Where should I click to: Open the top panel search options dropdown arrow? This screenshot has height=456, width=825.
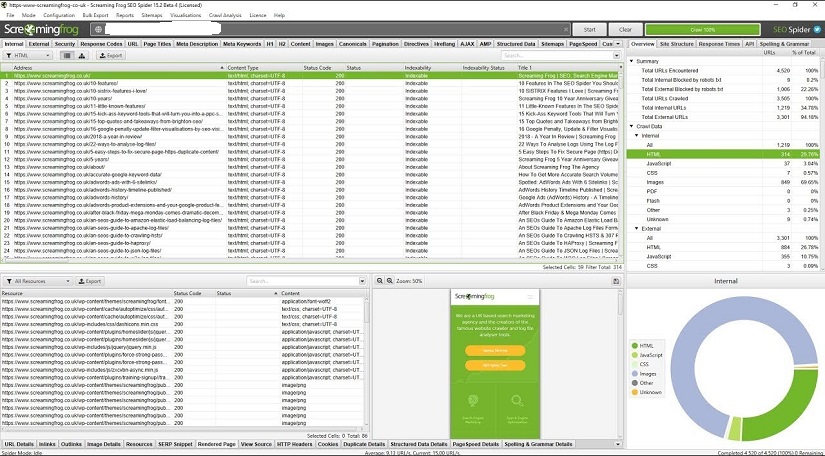click(x=616, y=55)
